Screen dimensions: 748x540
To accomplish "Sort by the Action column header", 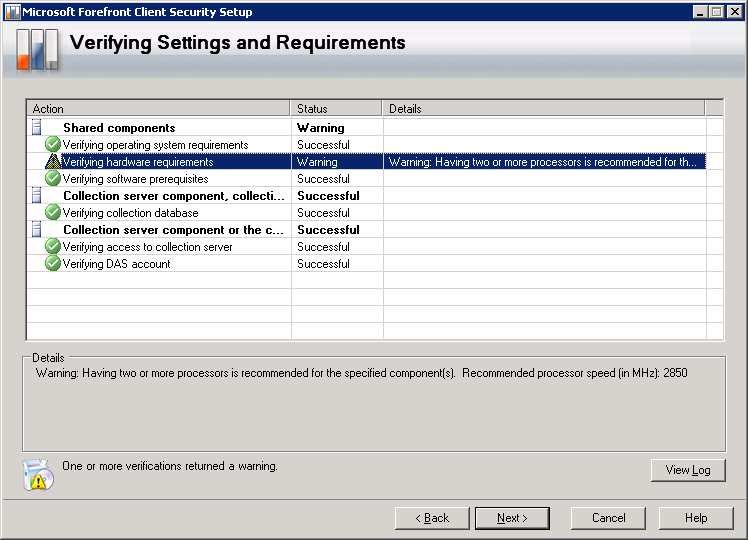I will tap(158, 108).
